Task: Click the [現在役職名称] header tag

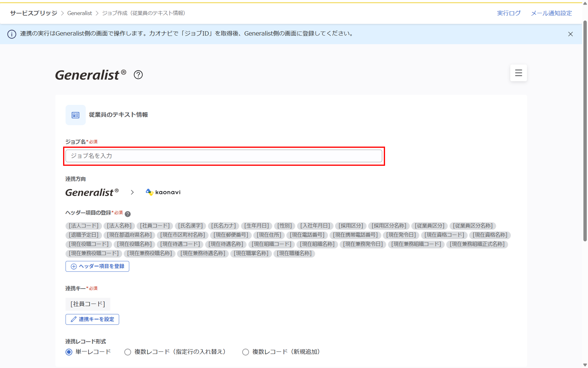Action: pos(134,244)
